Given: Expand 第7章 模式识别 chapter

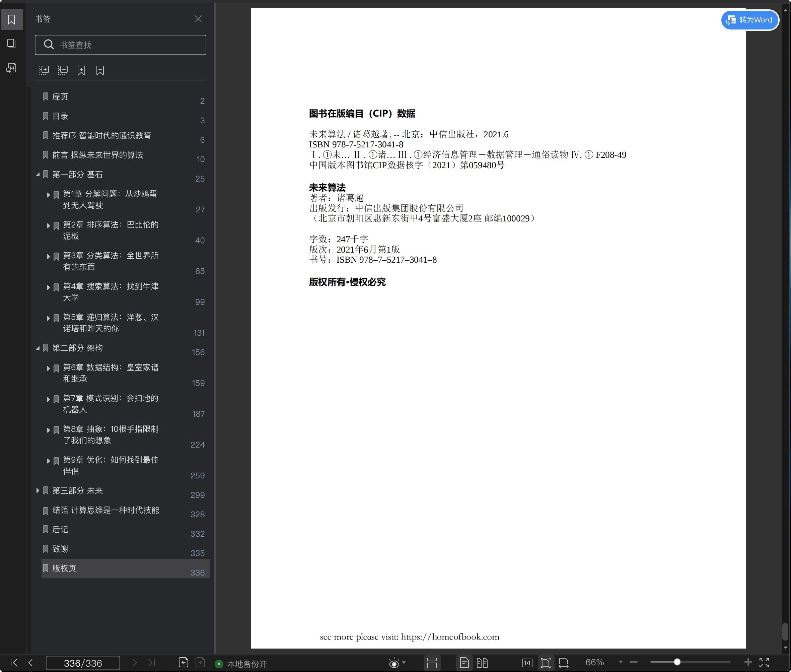Looking at the screenshot, I should point(48,400).
